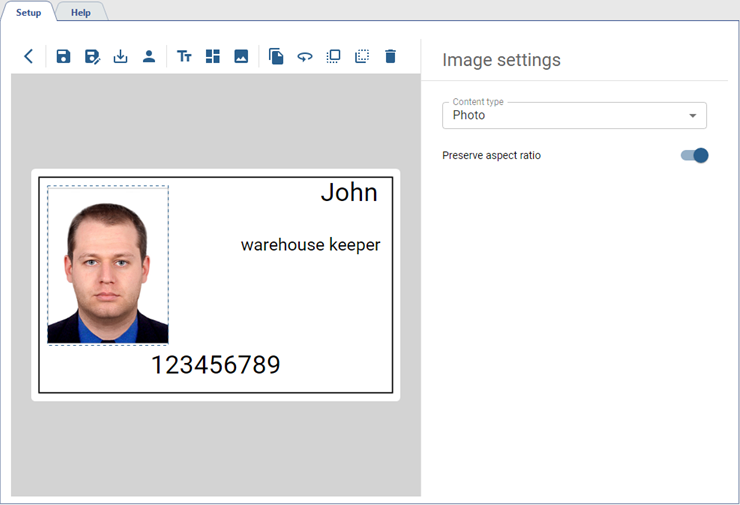Insert an image element
This screenshot has width=740, height=505.
241,56
